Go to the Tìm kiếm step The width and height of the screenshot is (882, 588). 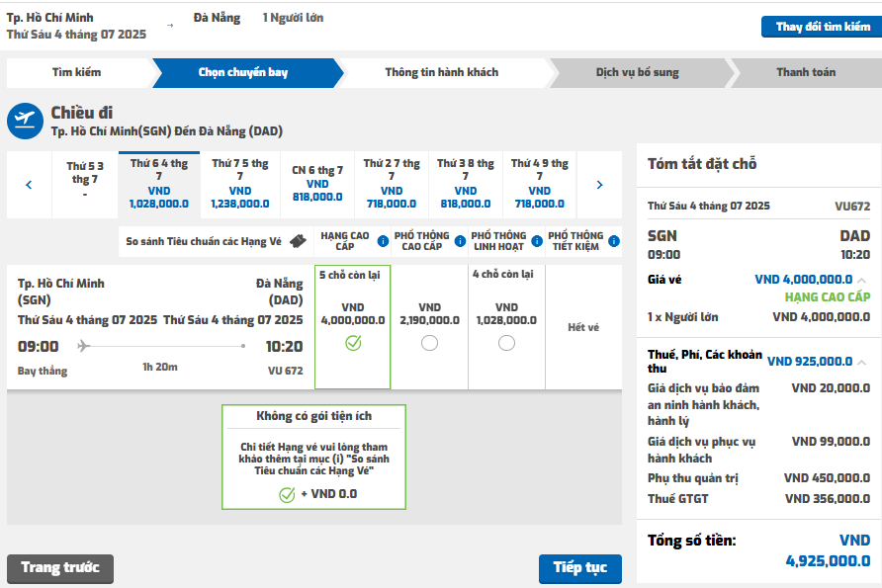point(76,72)
